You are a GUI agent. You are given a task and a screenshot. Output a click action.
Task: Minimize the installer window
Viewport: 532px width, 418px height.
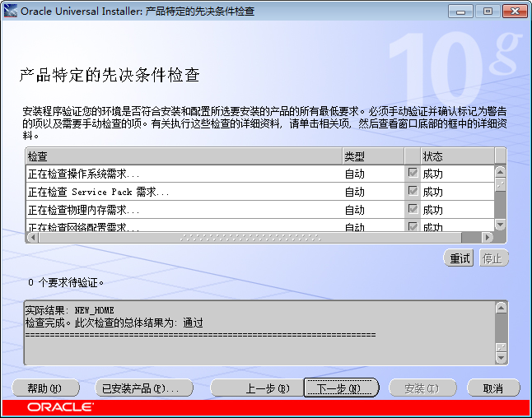point(460,12)
